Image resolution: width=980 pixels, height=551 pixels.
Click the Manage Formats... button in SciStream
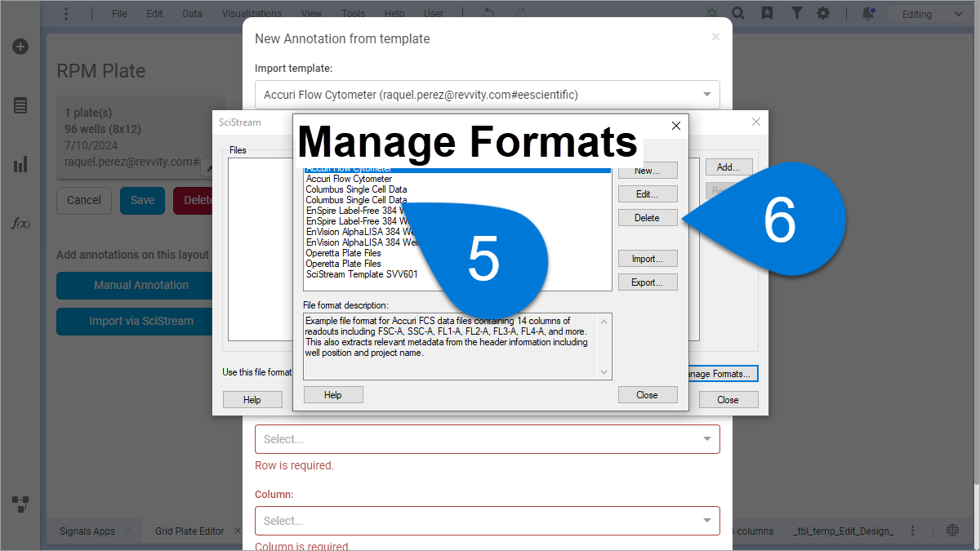[x=724, y=374]
